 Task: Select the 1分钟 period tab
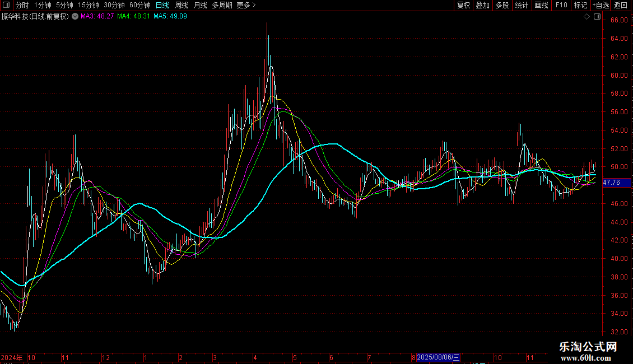coord(43,5)
